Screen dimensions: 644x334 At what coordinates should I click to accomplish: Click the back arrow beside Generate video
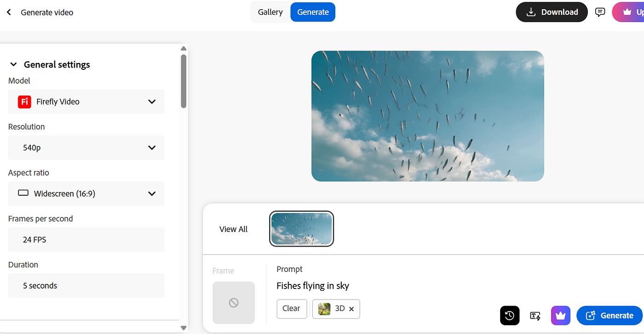(9, 12)
